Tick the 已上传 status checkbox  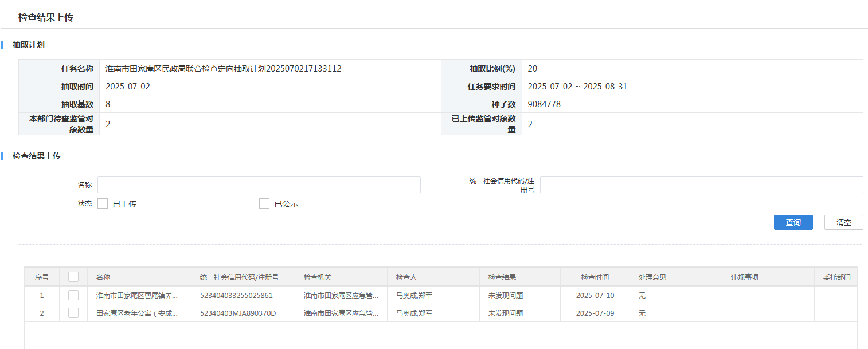103,203
